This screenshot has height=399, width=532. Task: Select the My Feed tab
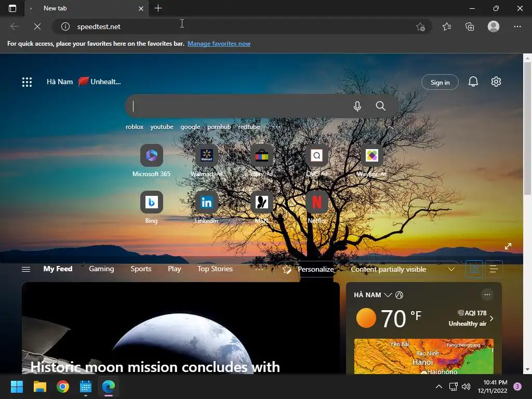coord(58,269)
